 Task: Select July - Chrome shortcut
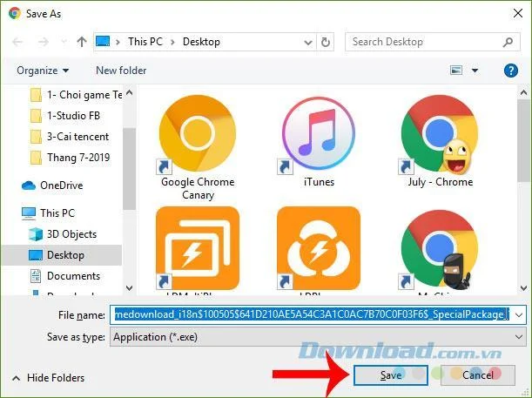(440, 141)
